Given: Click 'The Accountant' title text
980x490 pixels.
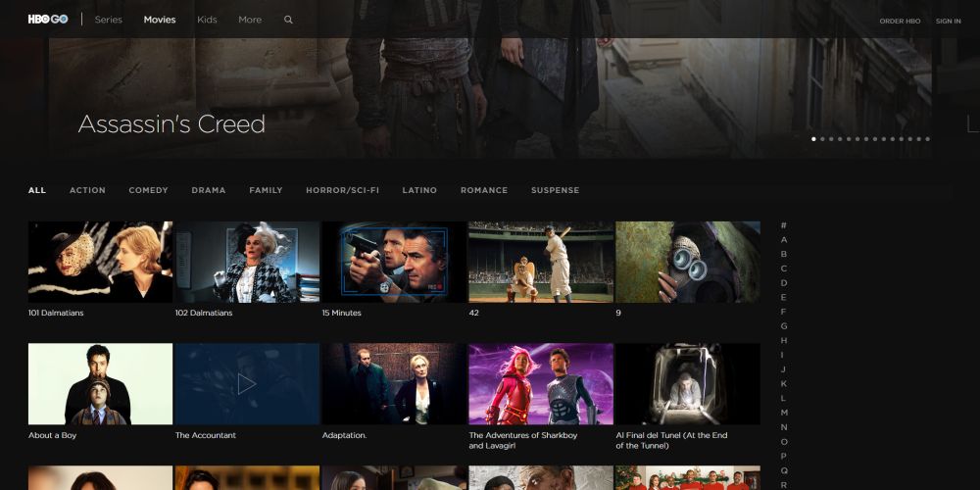Looking at the screenshot, I should [206, 435].
